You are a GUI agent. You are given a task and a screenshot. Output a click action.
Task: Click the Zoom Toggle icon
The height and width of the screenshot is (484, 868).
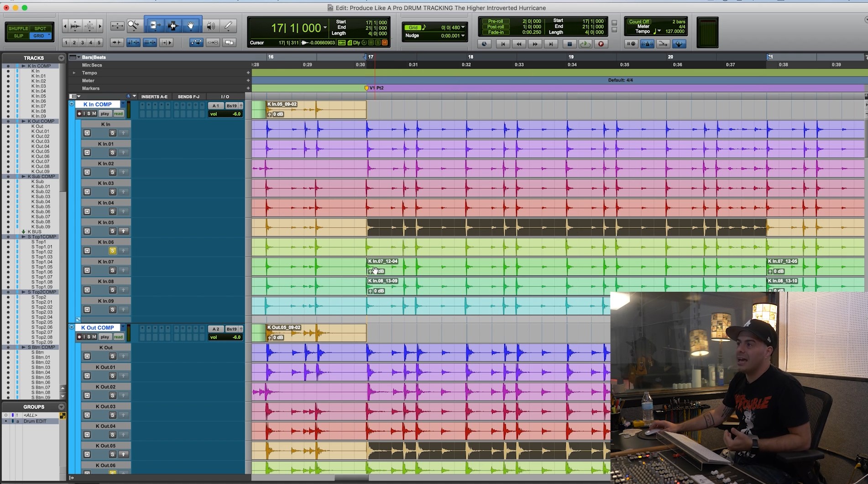117,26
